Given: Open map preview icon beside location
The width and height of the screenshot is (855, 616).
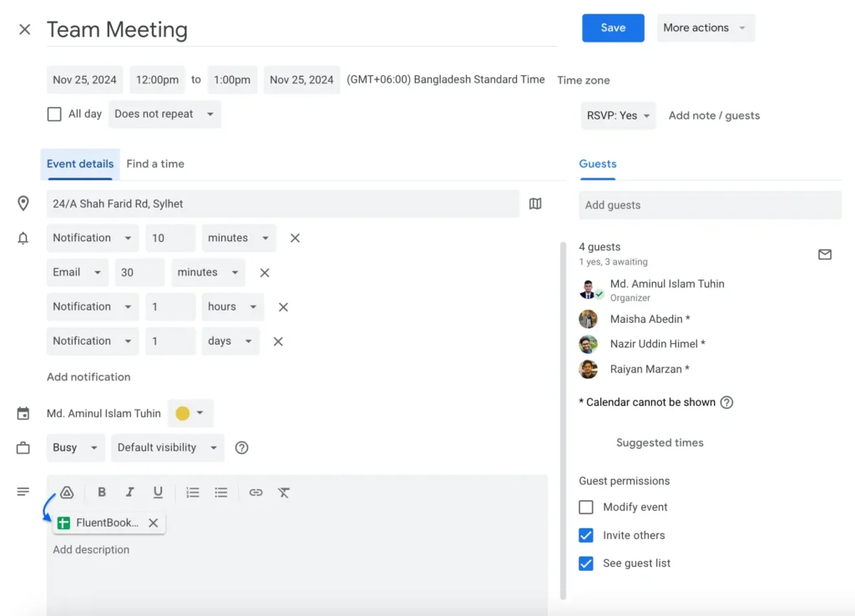Looking at the screenshot, I should [x=535, y=204].
